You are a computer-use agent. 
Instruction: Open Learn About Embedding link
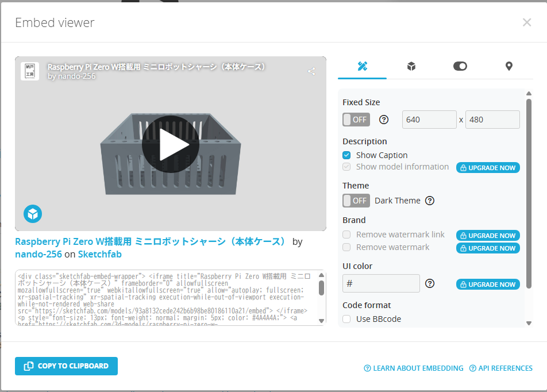(x=413, y=368)
